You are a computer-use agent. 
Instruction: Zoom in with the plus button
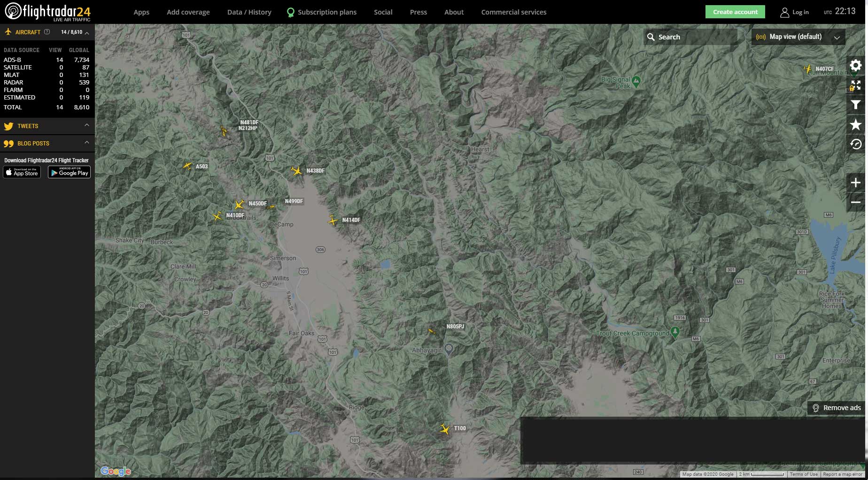[x=856, y=183]
